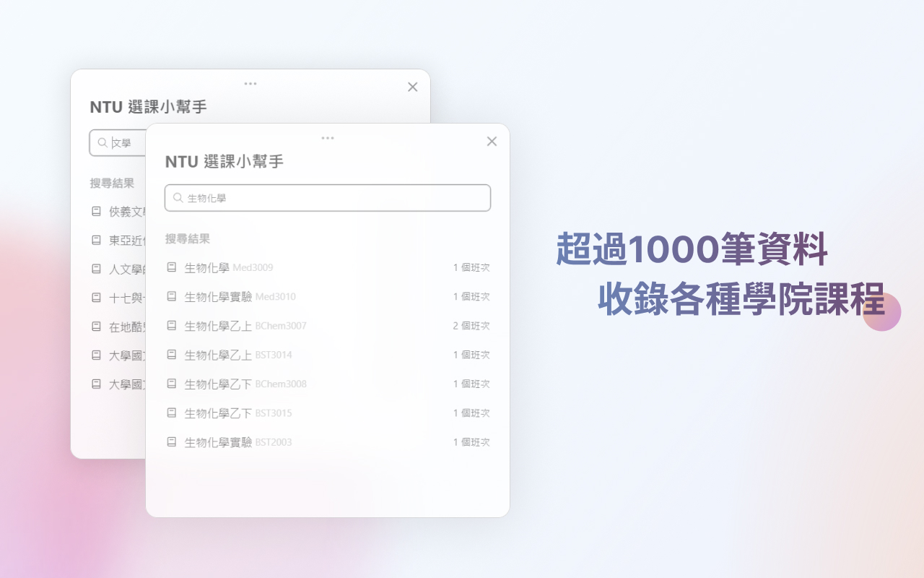Click the book icon beside 生物化學實驗 BST2003
The height and width of the screenshot is (578, 924).
point(170,441)
